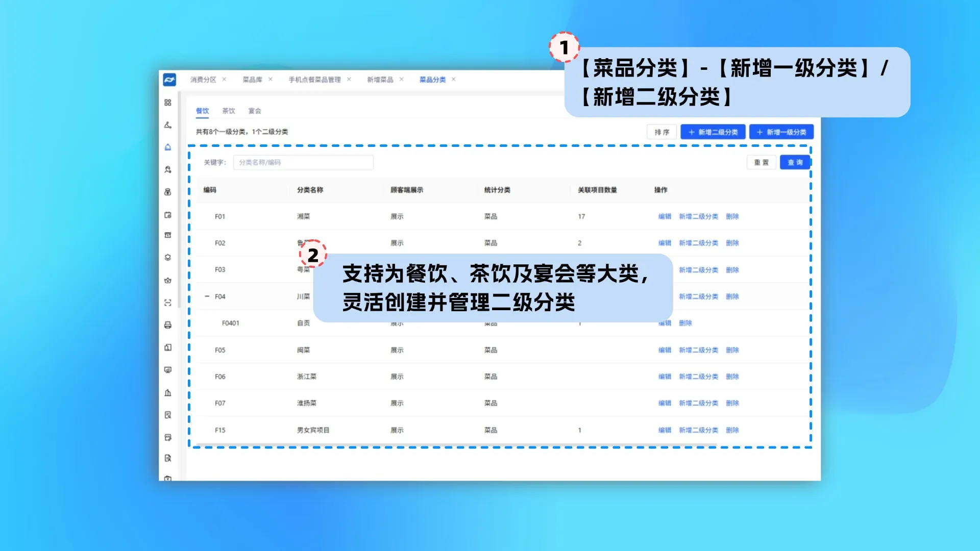Click the bank/building icon in the sidebar

[168, 392]
